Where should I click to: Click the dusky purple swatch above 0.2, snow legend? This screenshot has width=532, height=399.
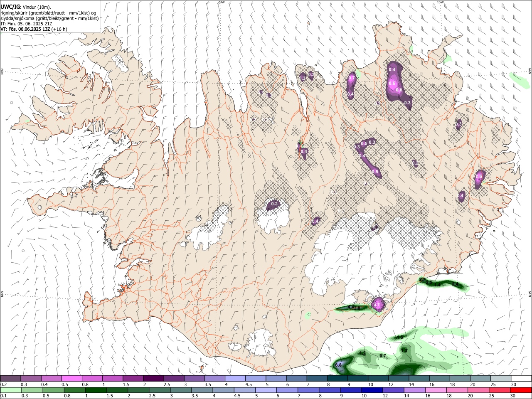[x=10, y=378]
